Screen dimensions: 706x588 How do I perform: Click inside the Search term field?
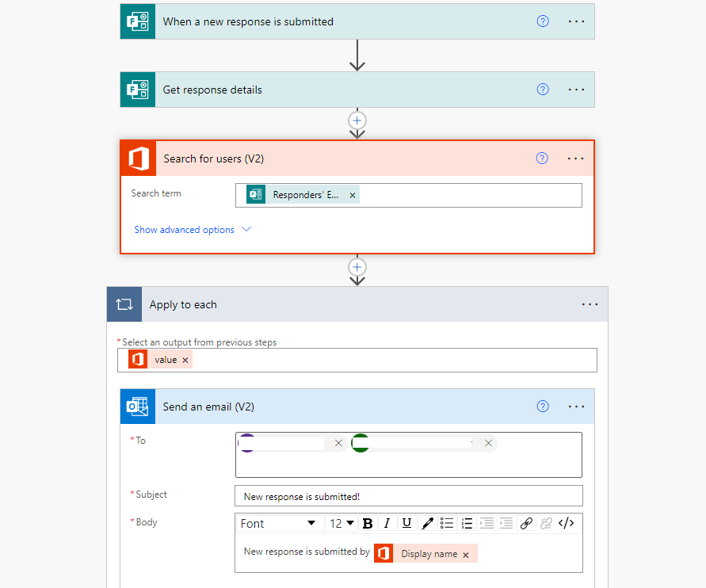(x=408, y=195)
